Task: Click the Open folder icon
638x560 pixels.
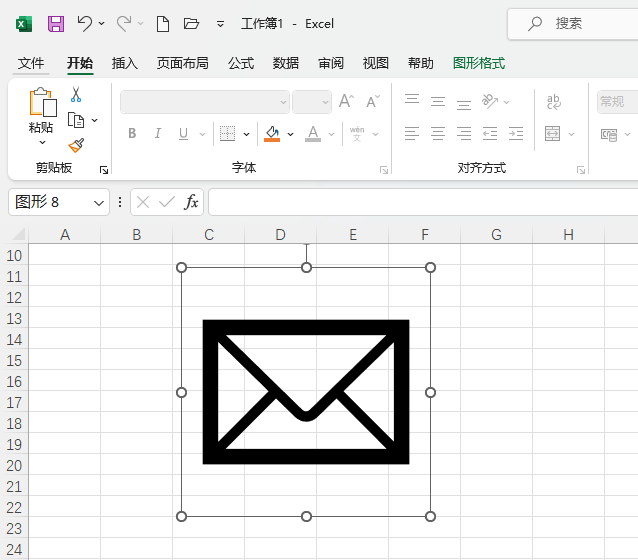Action: click(x=191, y=24)
